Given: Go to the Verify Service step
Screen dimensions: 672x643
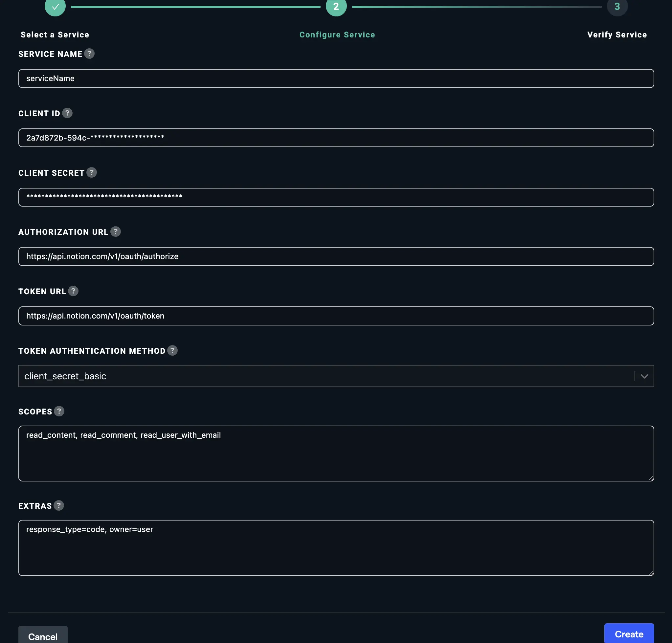Looking at the screenshot, I should coord(616,34).
